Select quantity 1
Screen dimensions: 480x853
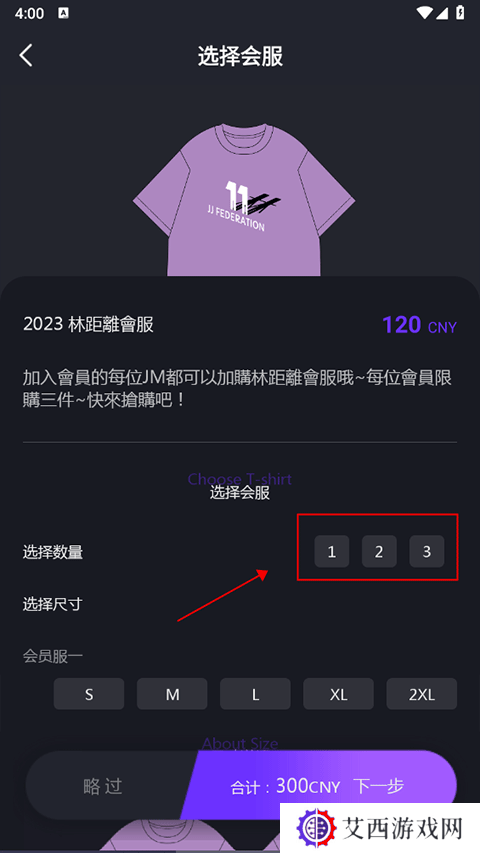pos(331,552)
